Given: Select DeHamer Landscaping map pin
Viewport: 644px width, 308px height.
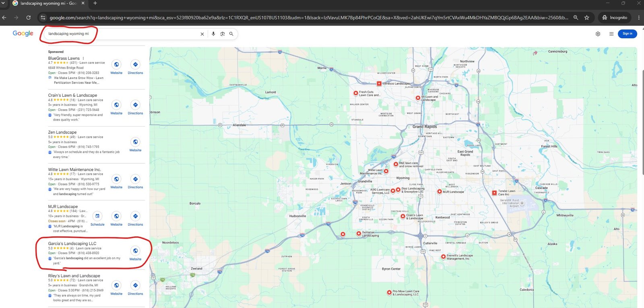Looking at the screenshot, I should 358,233.
